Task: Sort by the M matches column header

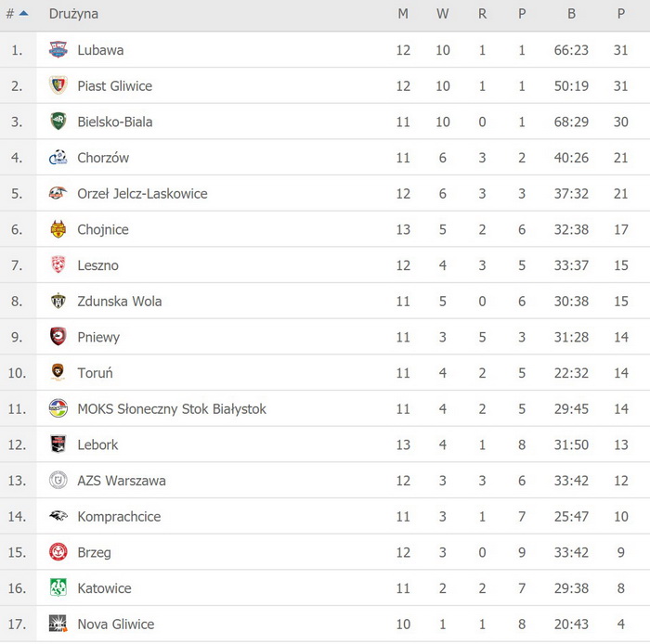Action: tap(403, 14)
